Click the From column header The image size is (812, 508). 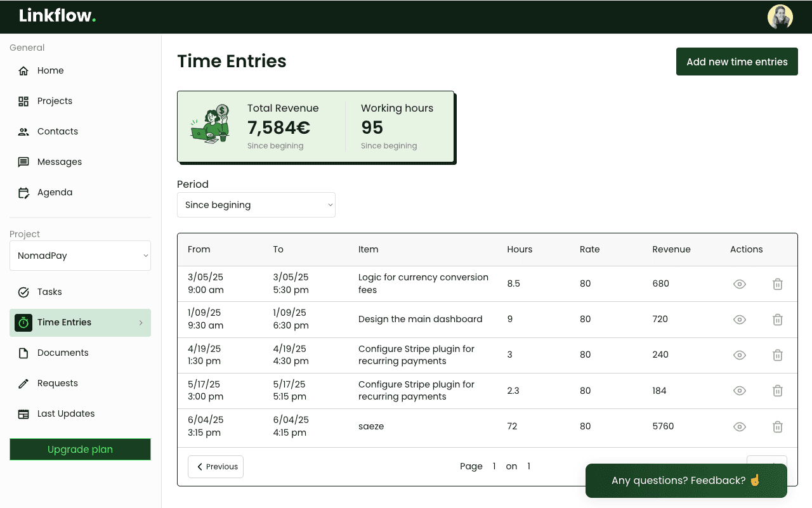pyautogui.click(x=199, y=249)
